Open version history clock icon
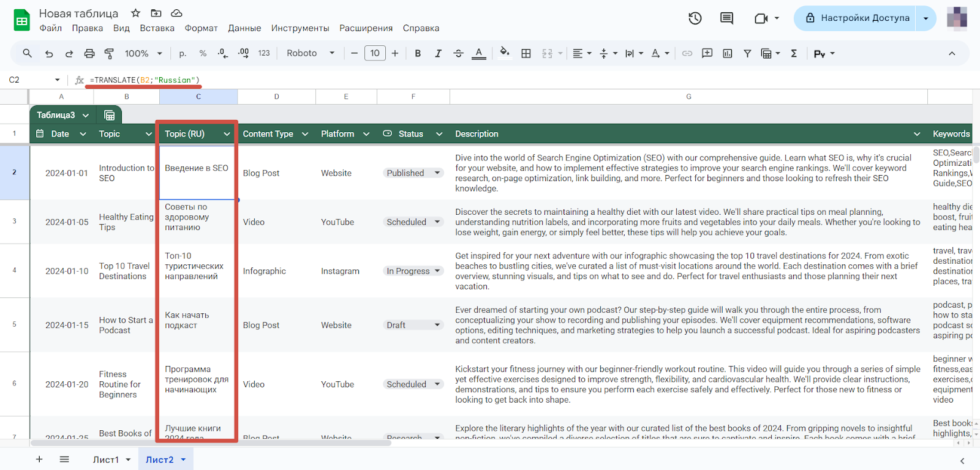The image size is (980, 470). [695, 18]
